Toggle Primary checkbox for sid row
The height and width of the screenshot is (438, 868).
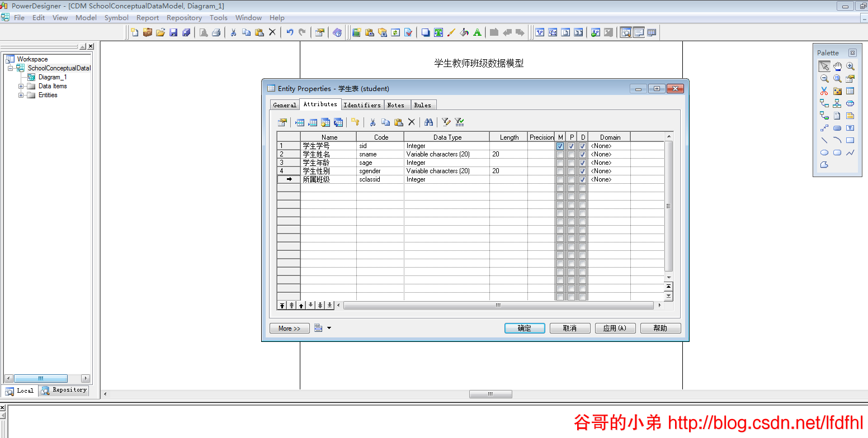point(572,146)
